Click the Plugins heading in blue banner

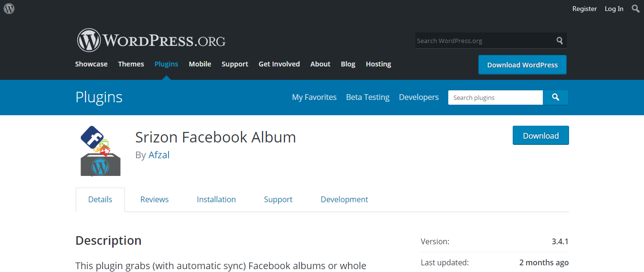coord(99,97)
